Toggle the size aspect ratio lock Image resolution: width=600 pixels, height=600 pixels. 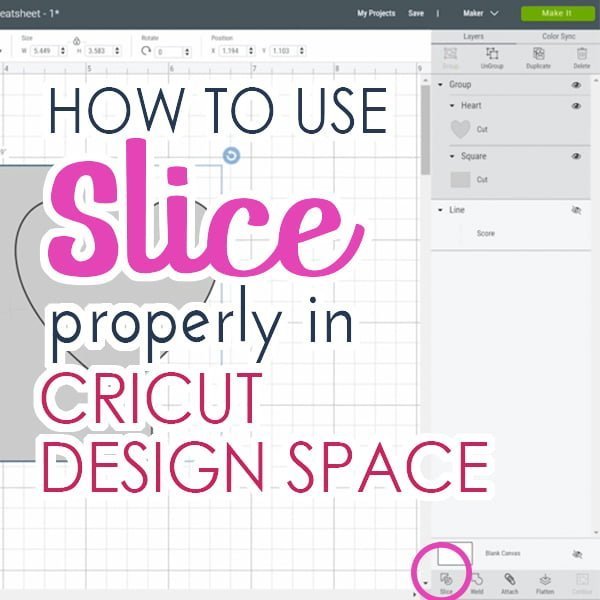(77, 41)
